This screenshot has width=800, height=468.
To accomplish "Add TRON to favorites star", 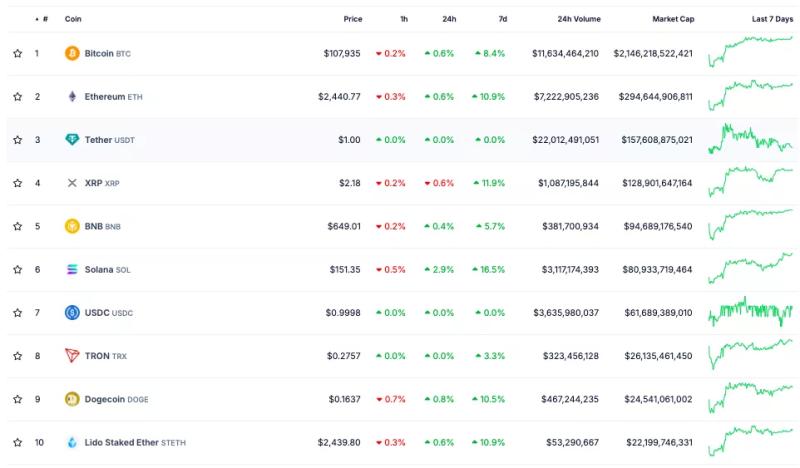I will point(18,356).
